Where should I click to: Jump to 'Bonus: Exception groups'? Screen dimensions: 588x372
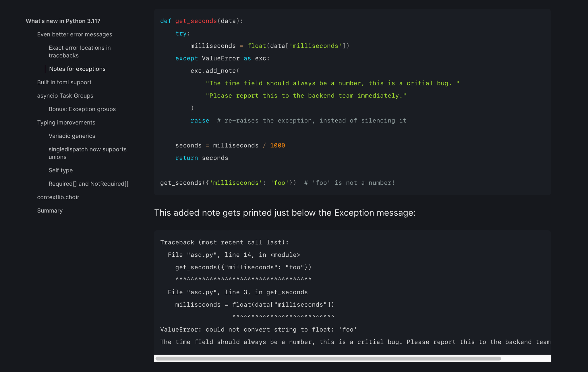pyautogui.click(x=82, y=109)
